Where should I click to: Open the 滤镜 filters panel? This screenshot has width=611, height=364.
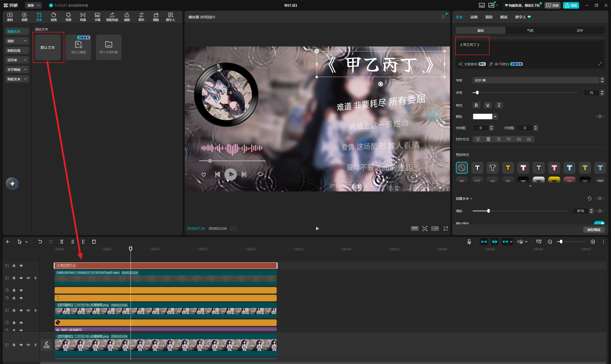point(127,17)
